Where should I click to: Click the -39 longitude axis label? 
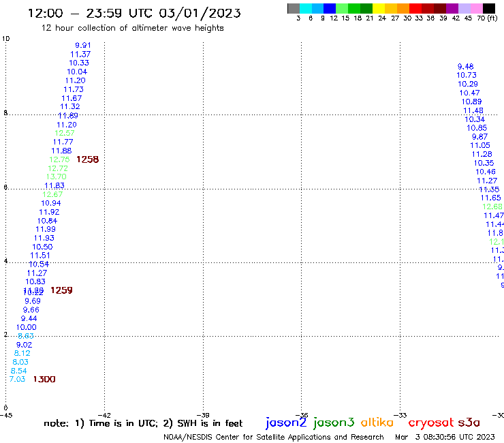[203, 415]
